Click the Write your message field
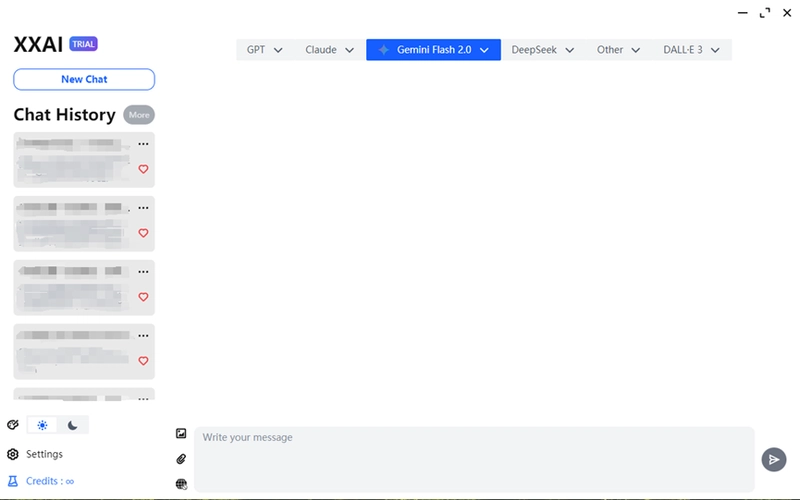The height and width of the screenshot is (500, 800). pos(474,459)
